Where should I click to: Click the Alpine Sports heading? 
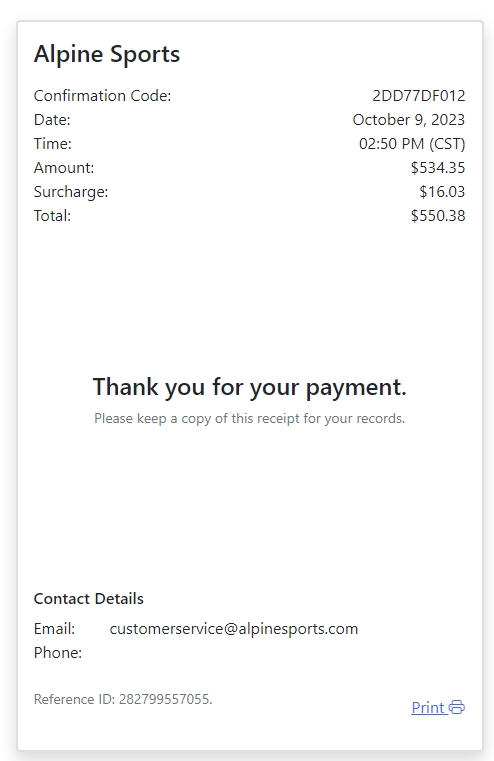(107, 54)
